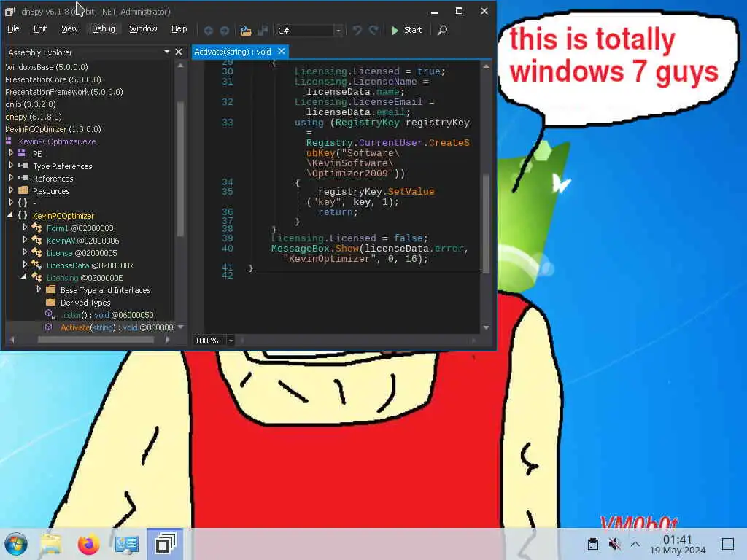The width and height of the screenshot is (747, 560).
Task: Expand the LicenseData class node
Action: coord(25,264)
